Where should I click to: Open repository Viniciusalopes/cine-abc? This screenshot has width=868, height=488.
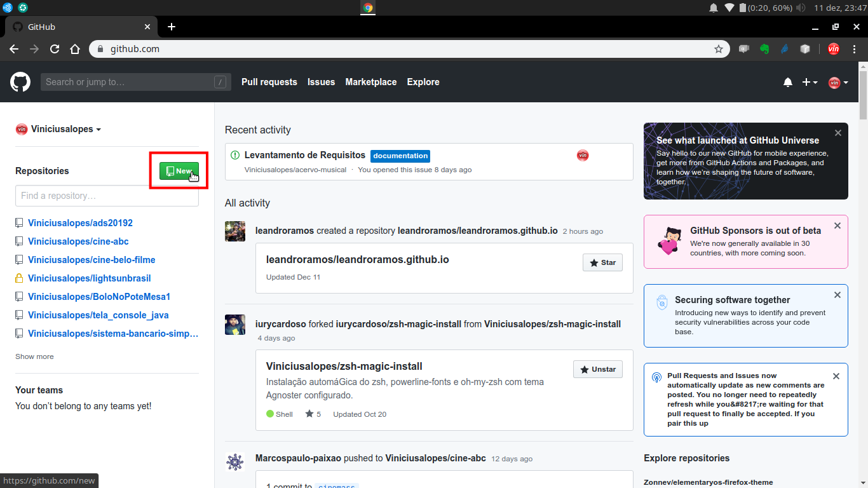[78, 241]
